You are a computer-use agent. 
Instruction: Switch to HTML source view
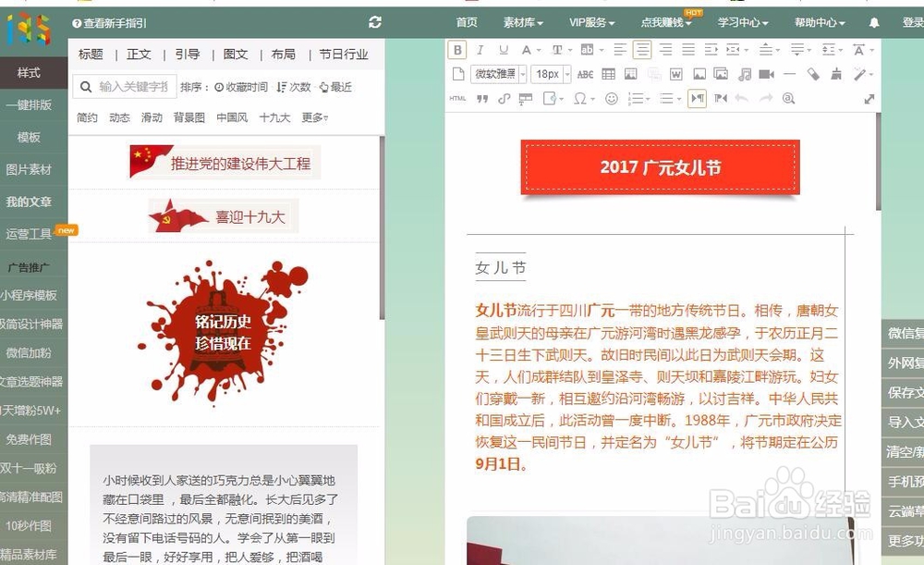click(458, 99)
